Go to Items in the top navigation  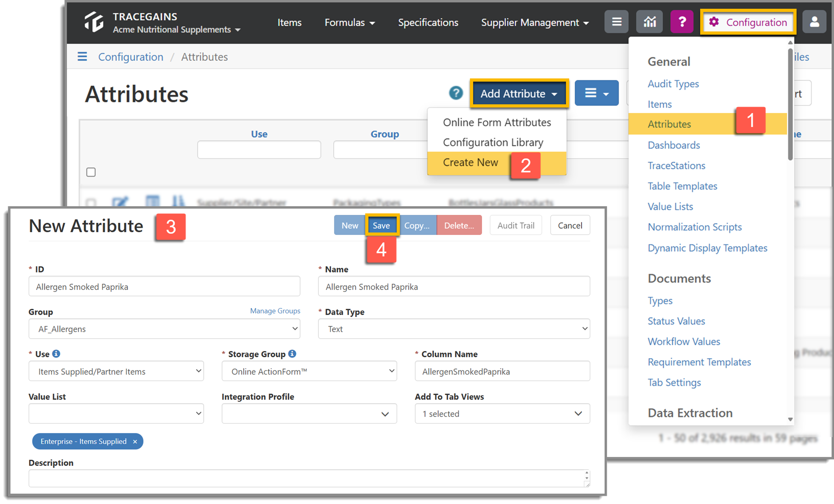tap(289, 22)
